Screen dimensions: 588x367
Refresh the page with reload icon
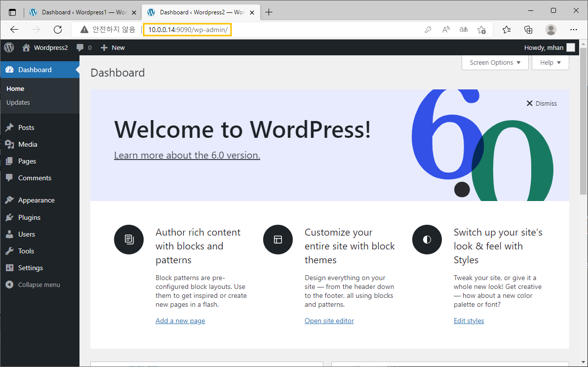pyautogui.click(x=58, y=30)
